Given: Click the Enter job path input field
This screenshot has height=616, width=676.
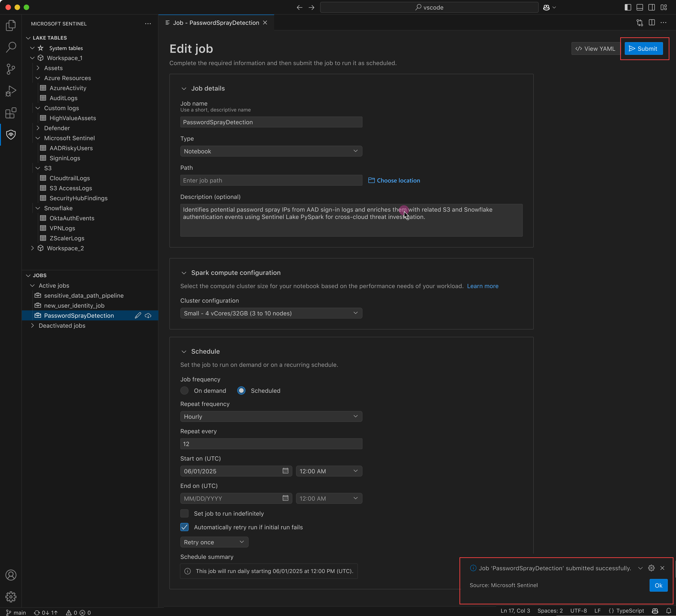Looking at the screenshot, I should click(x=271, y=180).
